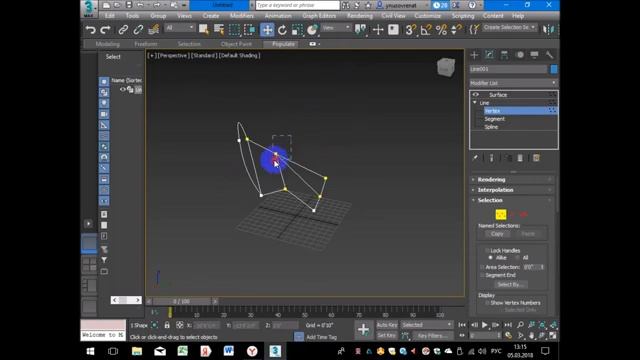
Task: Click the Redo arrow in main toolbar
Action: (x=105, y=30)
